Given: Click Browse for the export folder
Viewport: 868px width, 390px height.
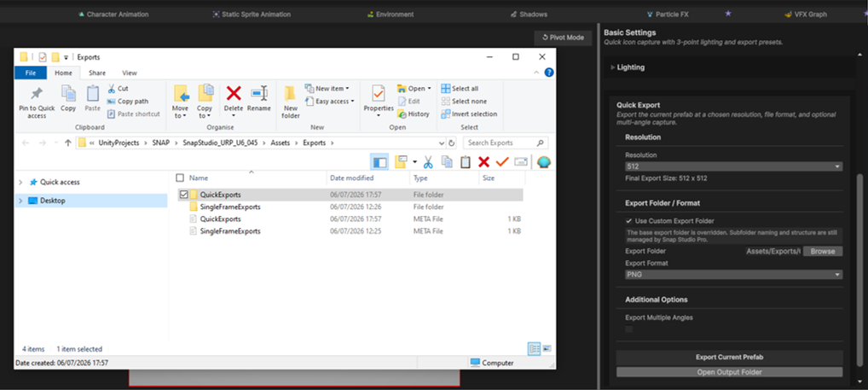Looking at the screenshot, I should (823, 252).
